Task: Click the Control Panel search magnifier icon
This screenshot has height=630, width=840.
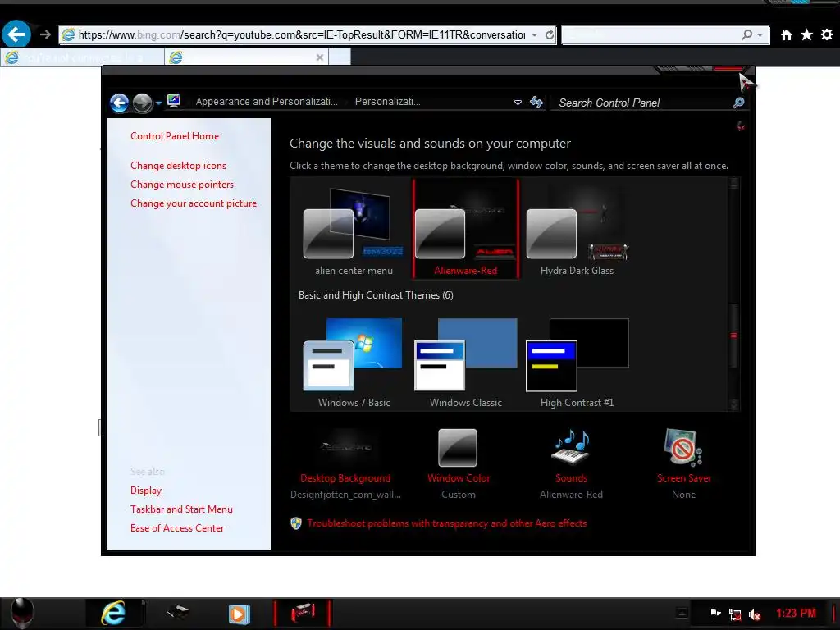Action: [739, 103]
